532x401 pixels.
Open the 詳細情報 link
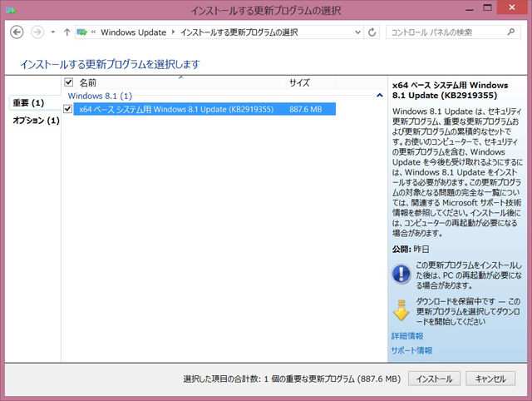[x=407, y=336]
